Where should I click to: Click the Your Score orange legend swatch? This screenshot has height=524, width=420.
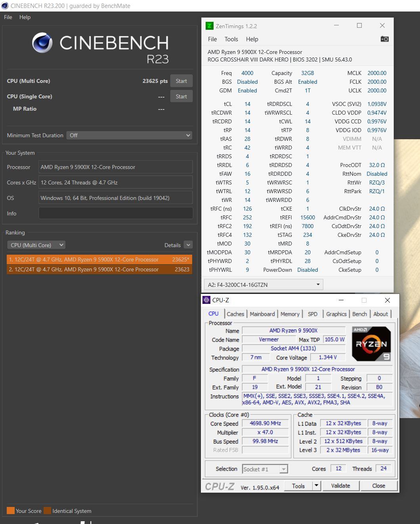[x=11, y=511]
